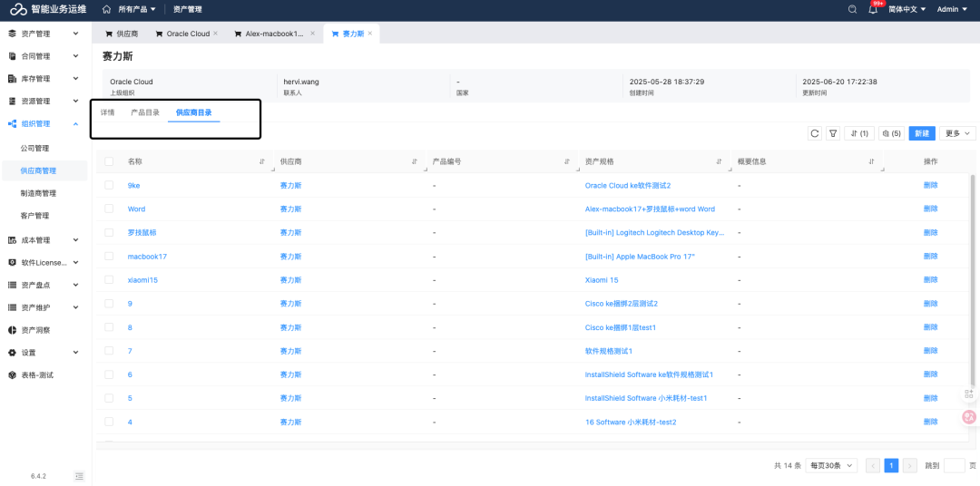Image resolution: width=980 pixels, height=486 pixels.
Task: Select the checkbox for row macbook17
Action: pyautogui.click(x=109, y=256)
